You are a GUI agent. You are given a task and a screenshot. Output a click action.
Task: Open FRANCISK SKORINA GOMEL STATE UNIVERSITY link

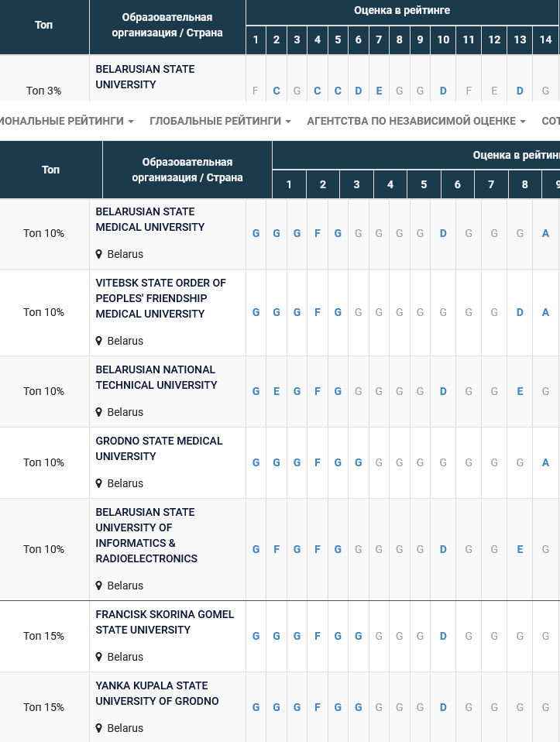pyautogui.click(x=165, y=622)
